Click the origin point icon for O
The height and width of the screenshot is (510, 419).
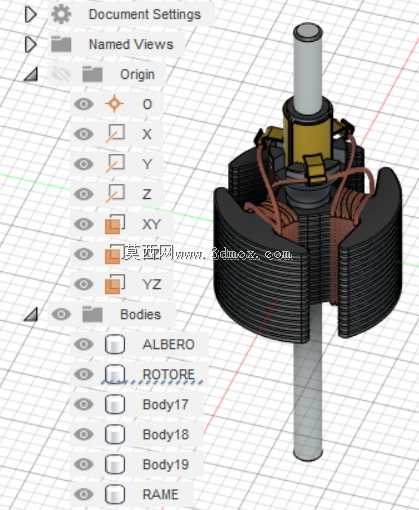pyautogui.click(x=114, y=104)
